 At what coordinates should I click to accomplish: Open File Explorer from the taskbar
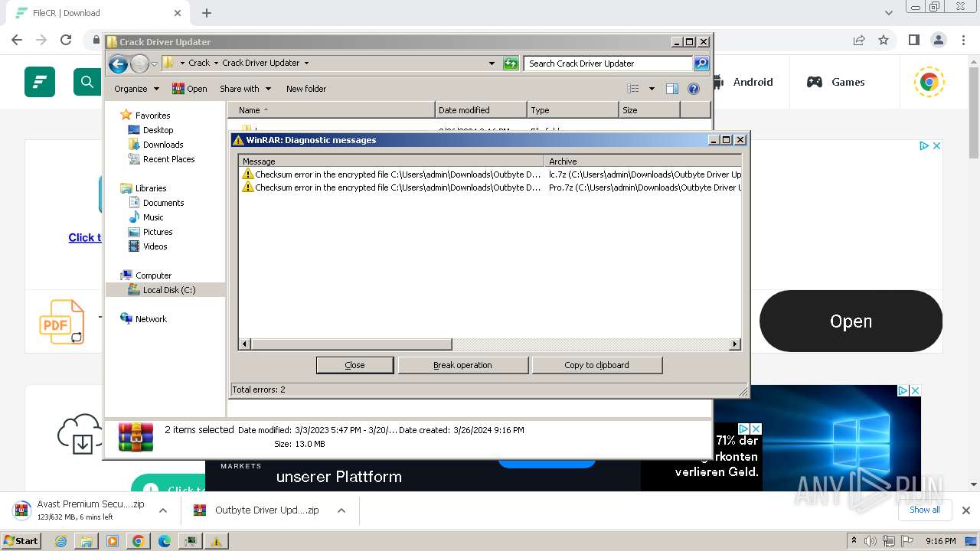point(87,541)
